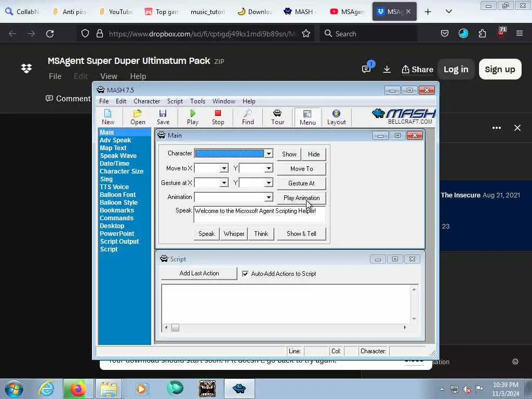The width and height of the screenshot is (532, 399).
Task: Launch Internet Explorer from the taskbar
Action: pyautogui.click(x=46, y=389)
